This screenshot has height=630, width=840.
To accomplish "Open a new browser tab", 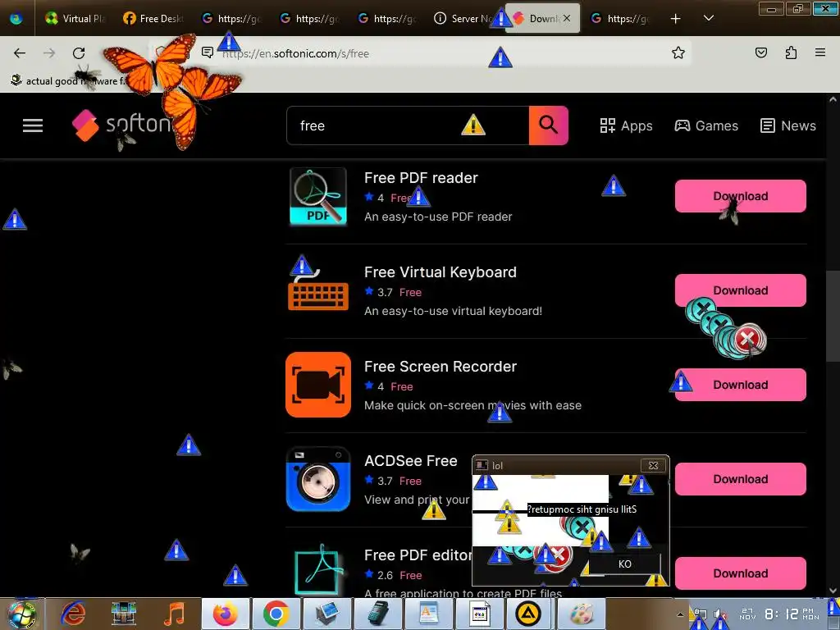I will (x=676, y=19).
